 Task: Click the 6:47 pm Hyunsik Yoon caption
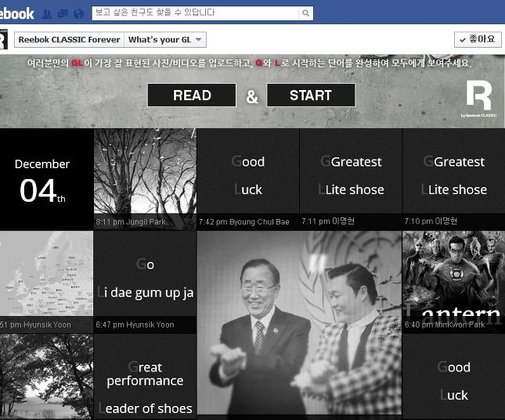135,325
